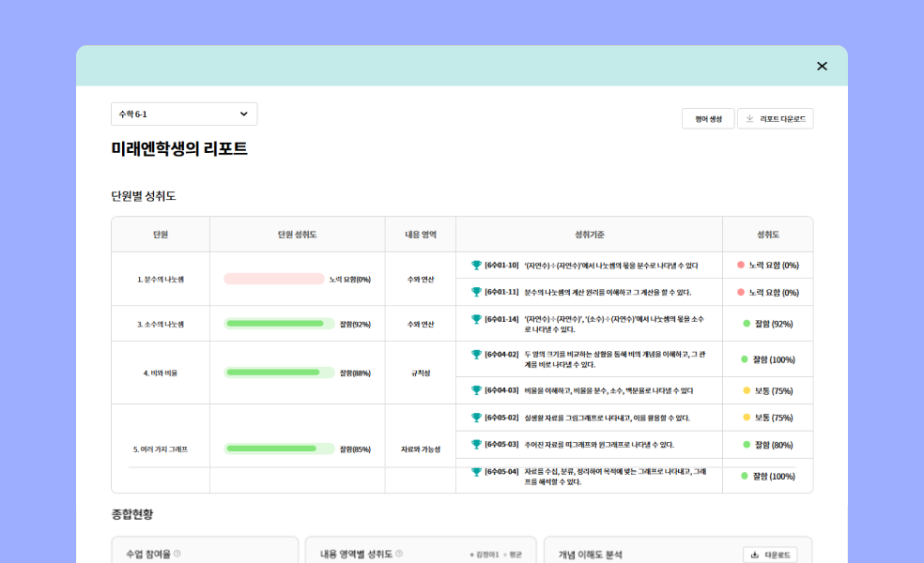This screenshot has width=924, height=563.
Task: Select trophy icon for 6수05-02
Action: pos(476,418)
